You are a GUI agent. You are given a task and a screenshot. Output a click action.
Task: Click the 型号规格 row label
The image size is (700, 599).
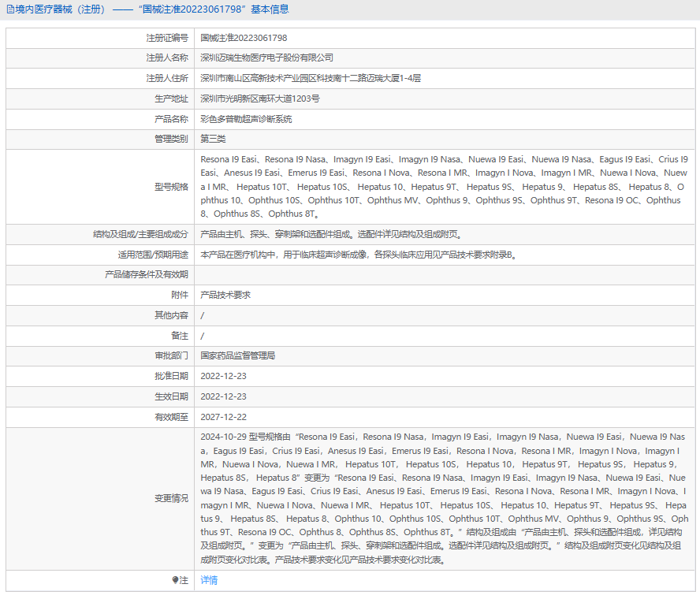(171, 187)
